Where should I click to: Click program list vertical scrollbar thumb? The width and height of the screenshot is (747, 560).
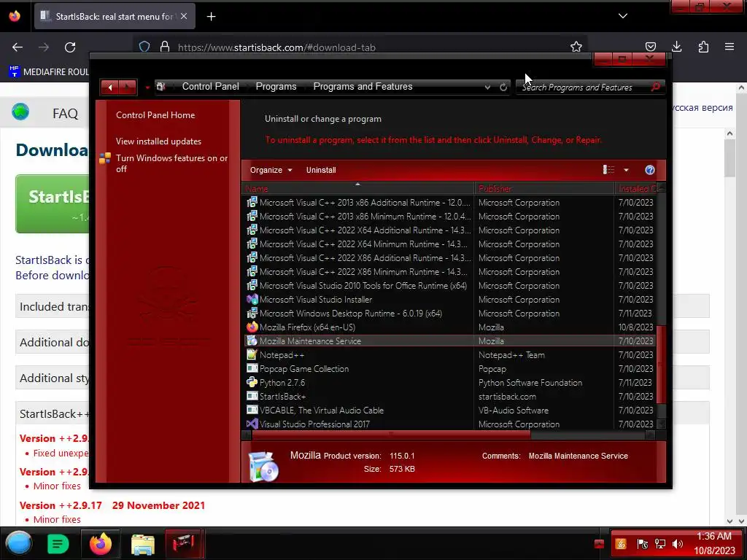(x=660, y=365)
